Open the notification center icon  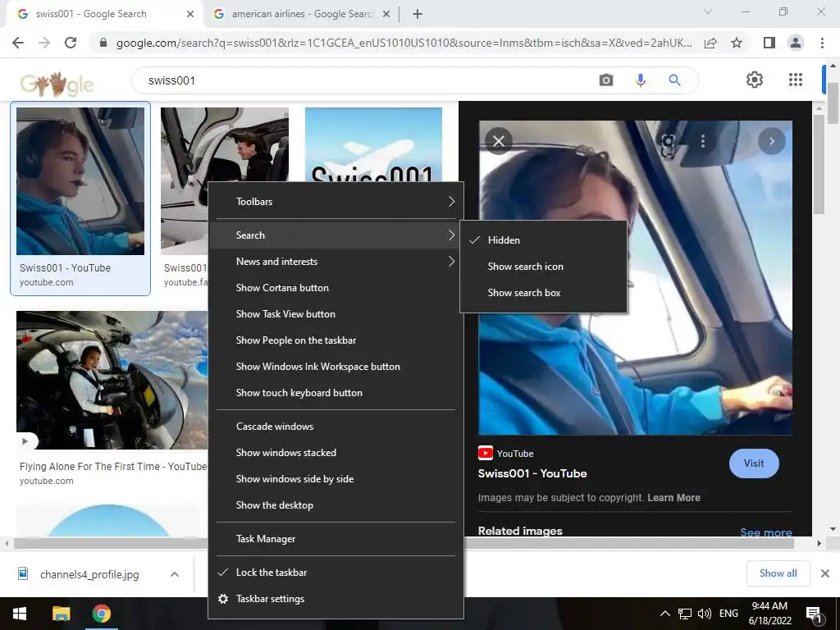pyautogui.click(x=813, y=614)
